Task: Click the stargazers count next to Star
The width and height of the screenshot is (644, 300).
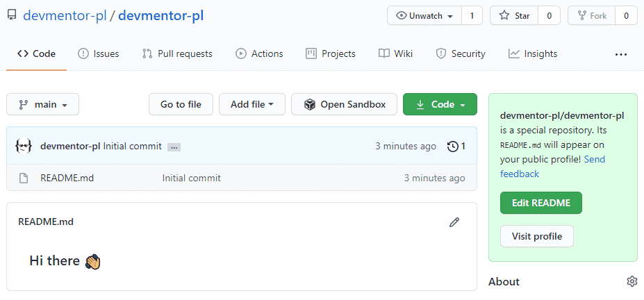Action: [549, 16]
